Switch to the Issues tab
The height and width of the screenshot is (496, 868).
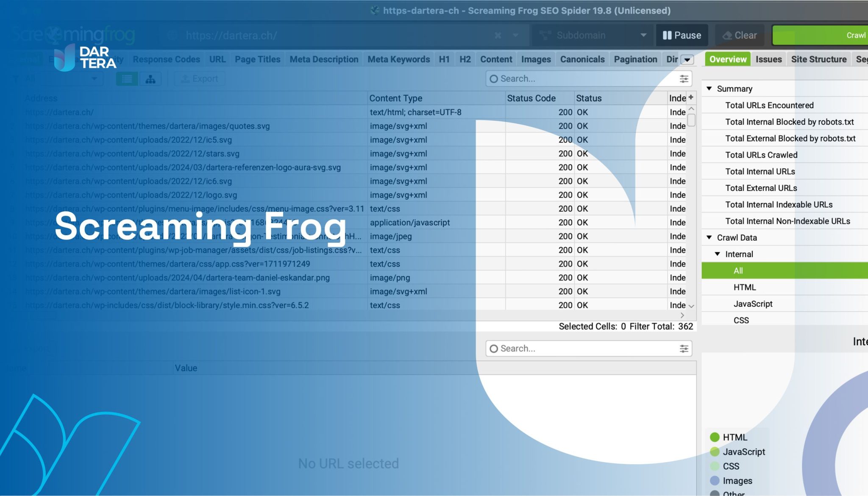(x=768, y=59)
